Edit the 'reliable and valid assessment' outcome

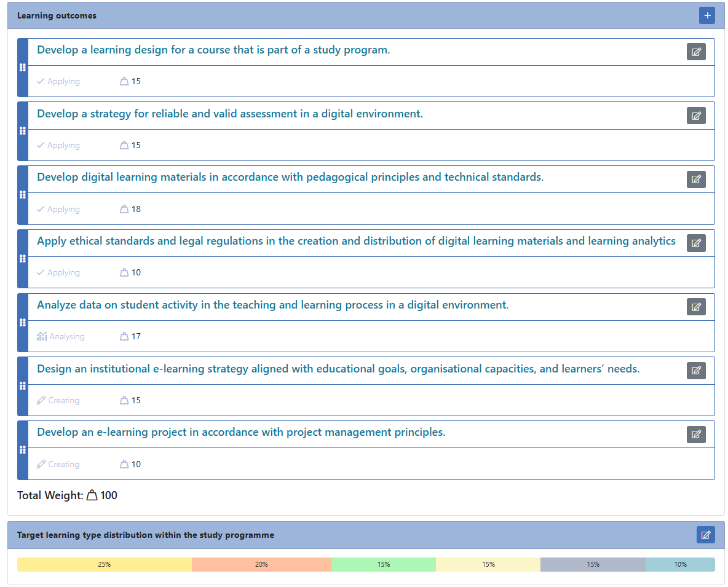[x=696, y=116]
